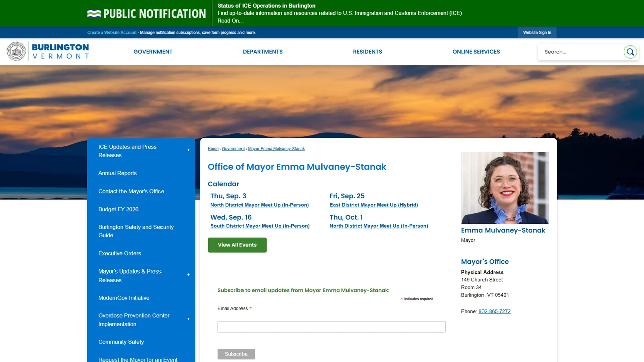644x362 pixels.
Task: Open East District Mayor Meet Up (Hybrid)
Action: [x=373, y=205]
